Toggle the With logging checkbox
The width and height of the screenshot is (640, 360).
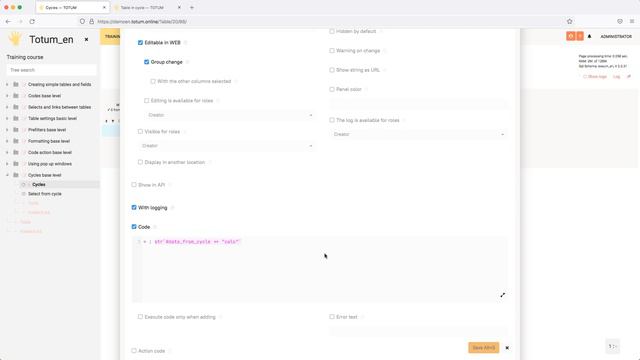[x=134, y=207]
